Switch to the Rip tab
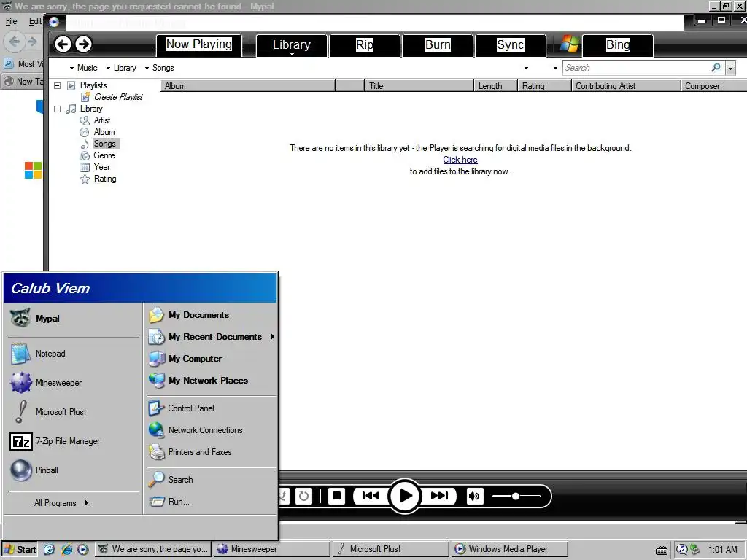This screenshot has width=747, height=560. pyautogui.click(x=365, y=44)
